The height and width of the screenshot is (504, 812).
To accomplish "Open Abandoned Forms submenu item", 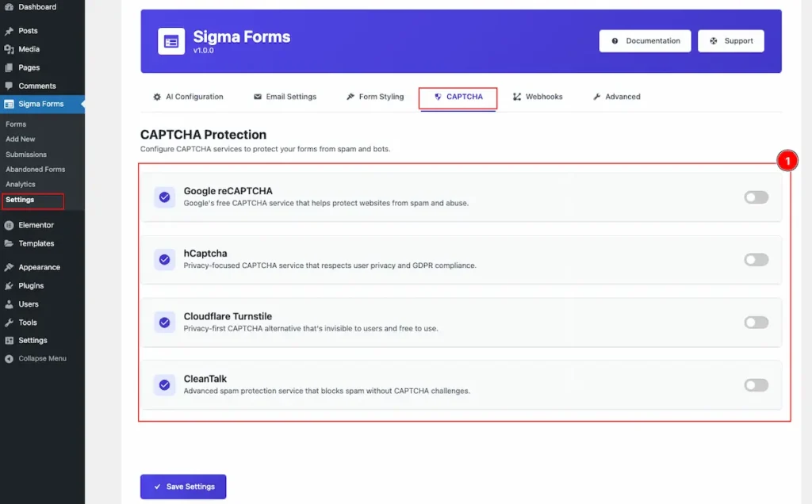I will point(35,170).
